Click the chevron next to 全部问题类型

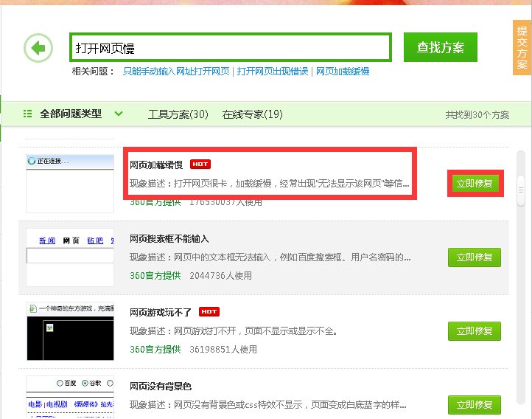pyautogui.click(x=119, y=114)
